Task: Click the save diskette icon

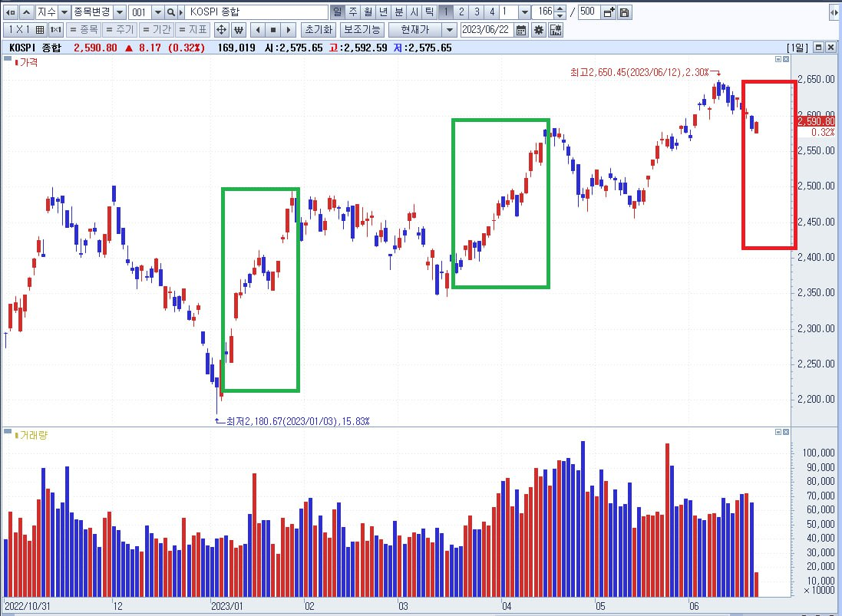Action: (624, 12)
